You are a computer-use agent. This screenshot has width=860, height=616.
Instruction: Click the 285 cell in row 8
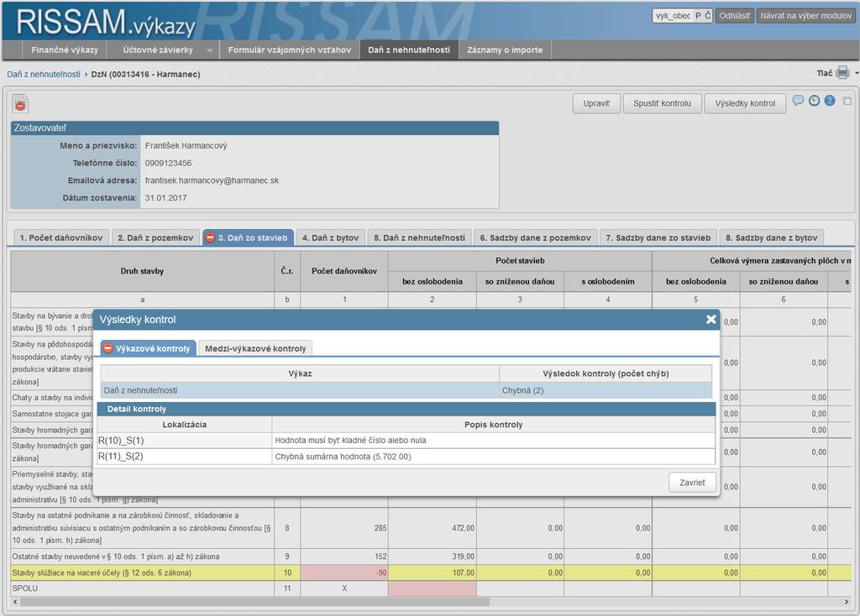click(343, 528)
